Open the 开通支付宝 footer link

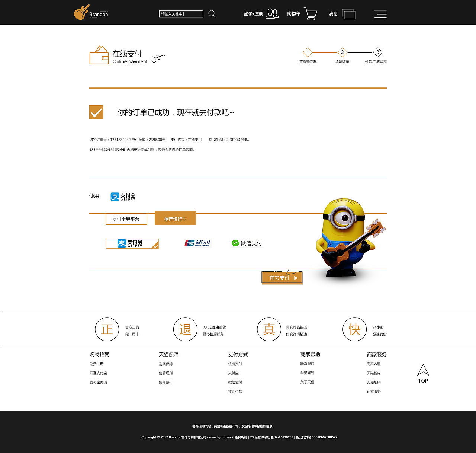98,373
